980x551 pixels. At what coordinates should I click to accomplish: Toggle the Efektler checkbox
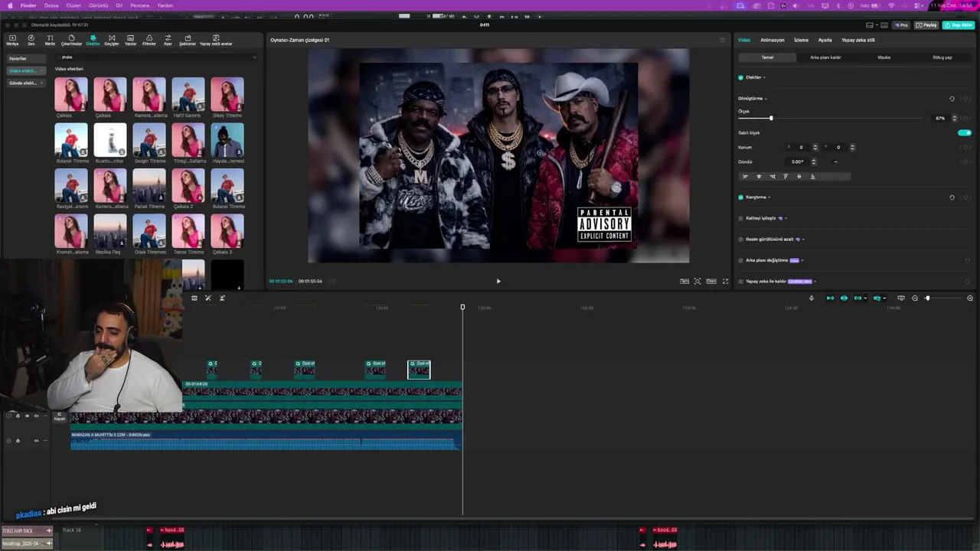[740, 77]
